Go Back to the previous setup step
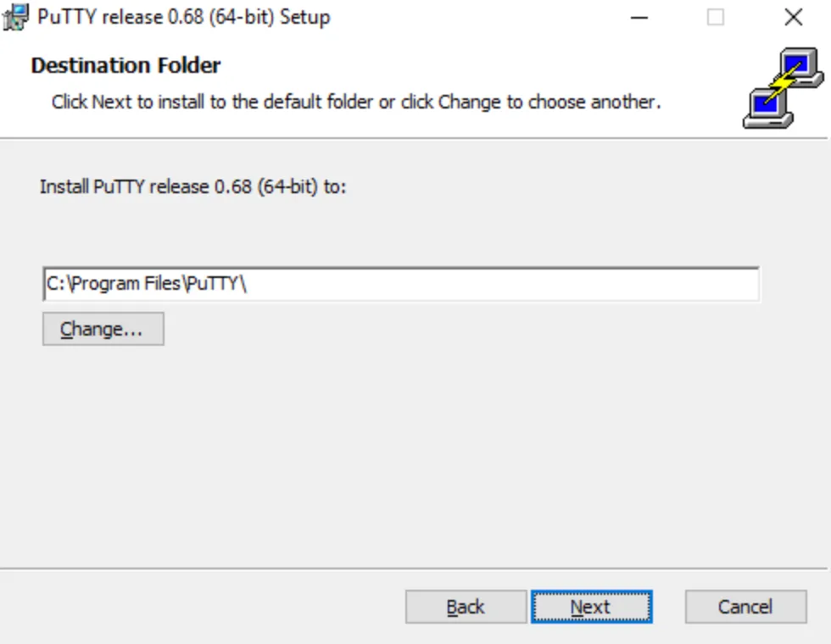 [x=466, y=607]
